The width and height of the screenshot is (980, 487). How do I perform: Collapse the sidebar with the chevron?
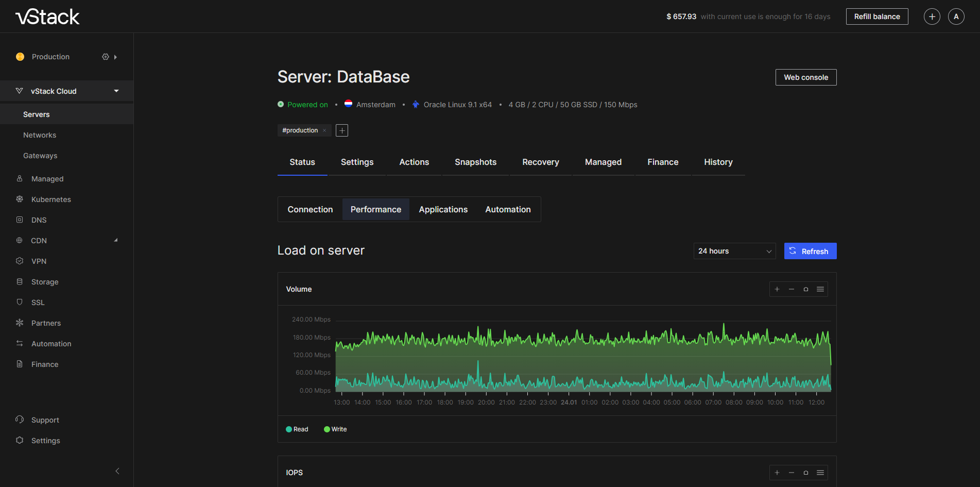[117, 471]
